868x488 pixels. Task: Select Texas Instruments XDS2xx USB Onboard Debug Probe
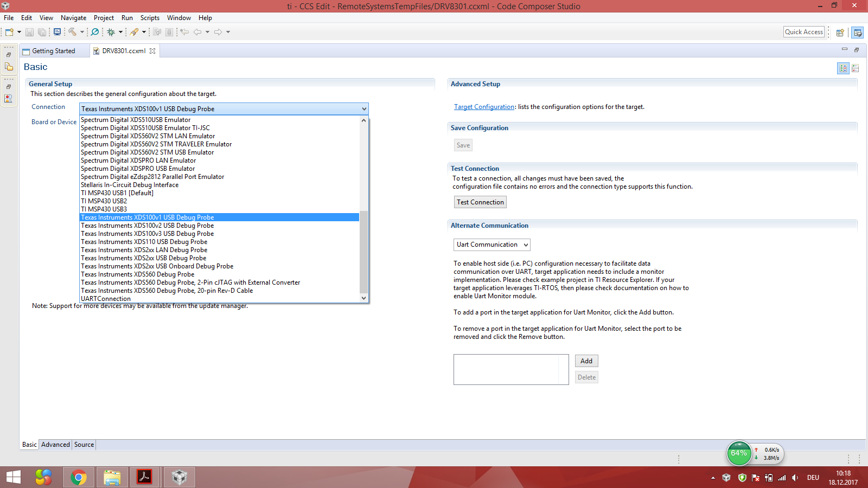(x=219, y=266)
